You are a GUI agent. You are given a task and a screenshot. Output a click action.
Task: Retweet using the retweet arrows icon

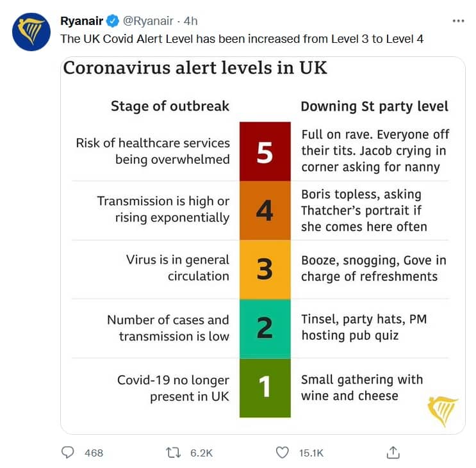coord(174,453)
